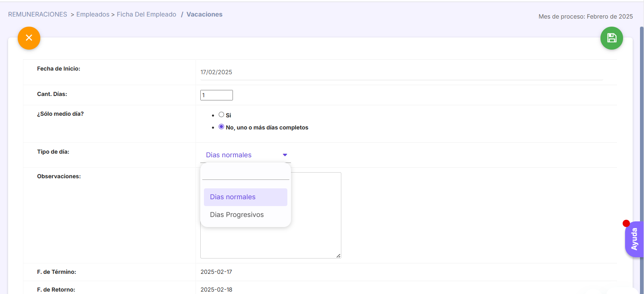
Task: Go to REMUNERACIONES in the breadcrumb
Action: tap(37, 15)
